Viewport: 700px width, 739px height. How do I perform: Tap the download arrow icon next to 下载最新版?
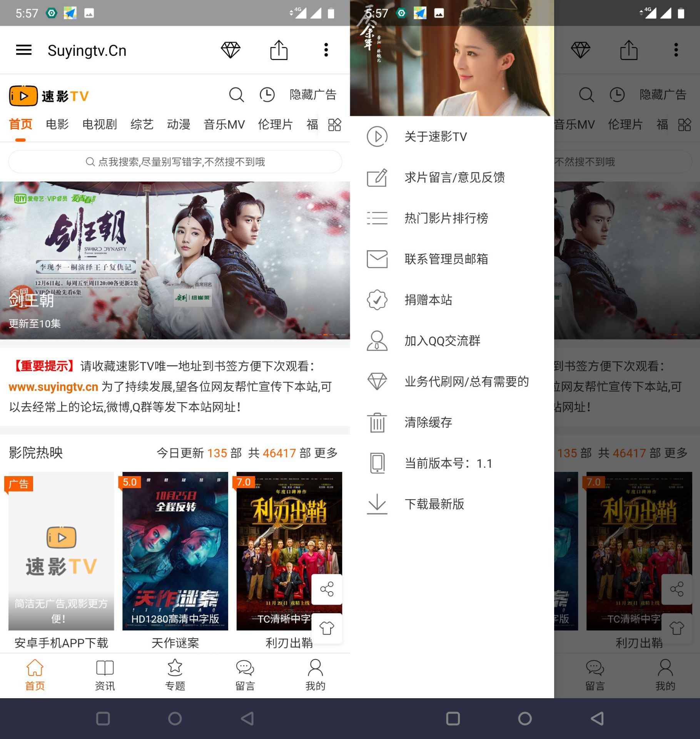click(x=377, y=504)
